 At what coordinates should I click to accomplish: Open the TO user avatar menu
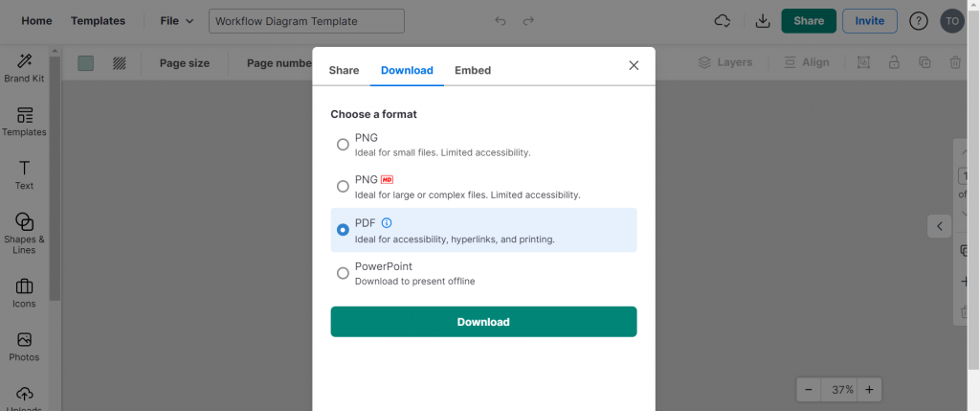click(952, 21)
